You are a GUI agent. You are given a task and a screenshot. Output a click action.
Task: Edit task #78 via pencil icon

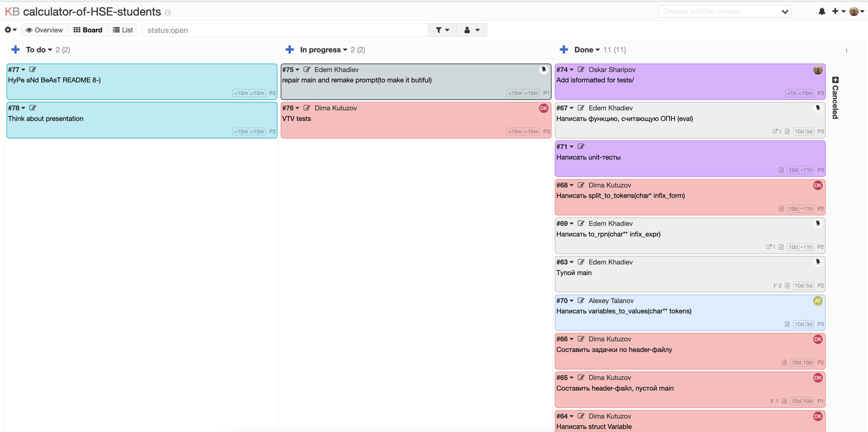[33, 108]
